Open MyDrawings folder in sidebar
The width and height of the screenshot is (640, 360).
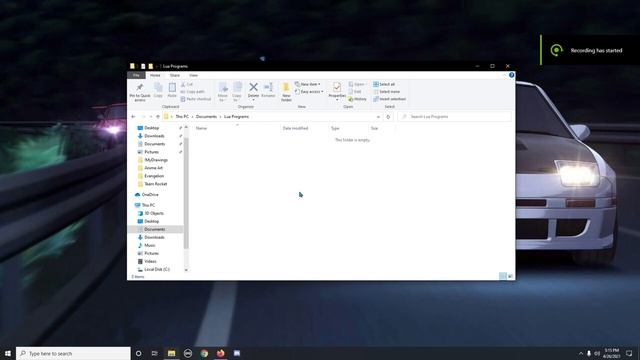click(156, 160)
